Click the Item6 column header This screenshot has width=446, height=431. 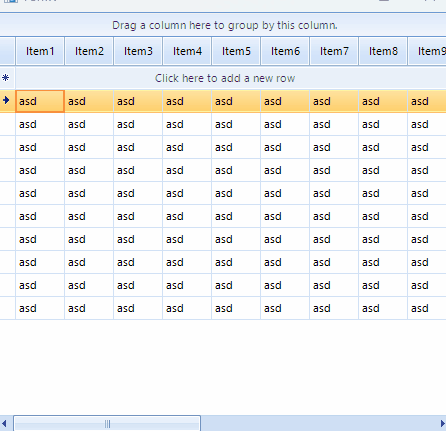click(285, 51)
